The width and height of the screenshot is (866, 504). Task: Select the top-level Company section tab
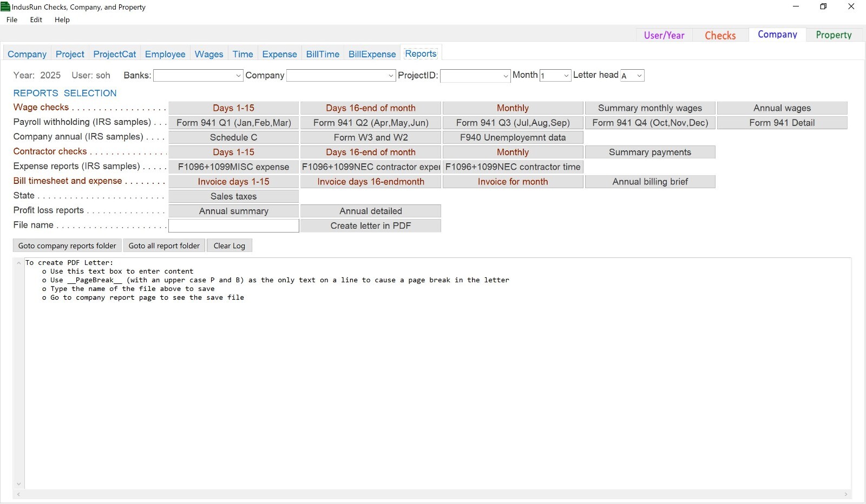777,35
